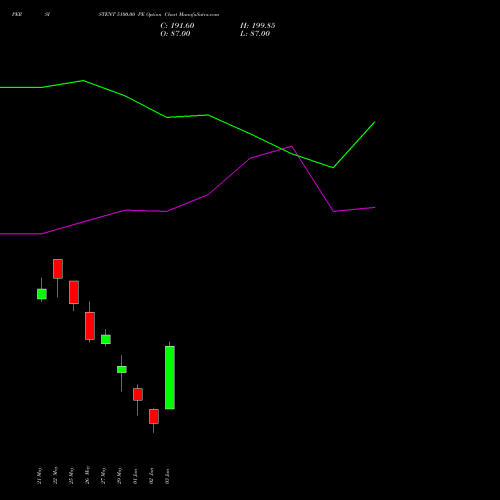The image size is (500, 500).
Task: Click the '25 May' date axis label
Action: click(71, 476)
